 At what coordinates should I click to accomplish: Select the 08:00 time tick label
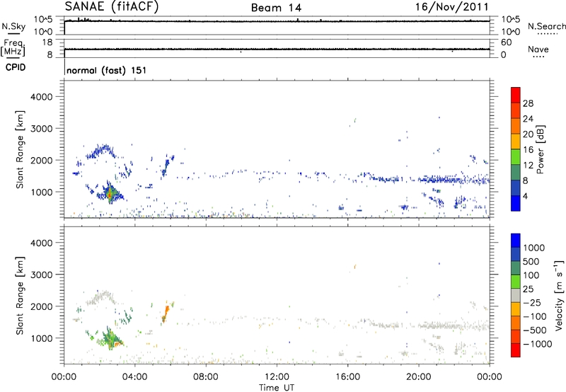pos(205,377)
